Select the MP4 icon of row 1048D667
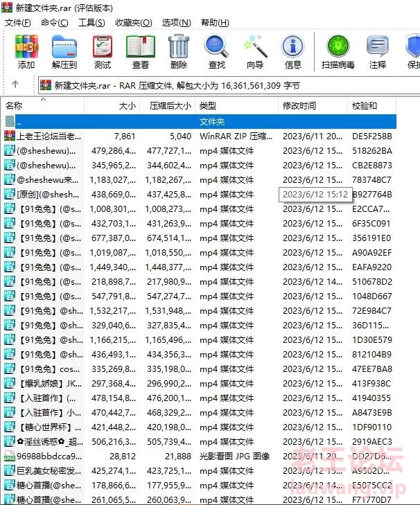 pos(9,296)
